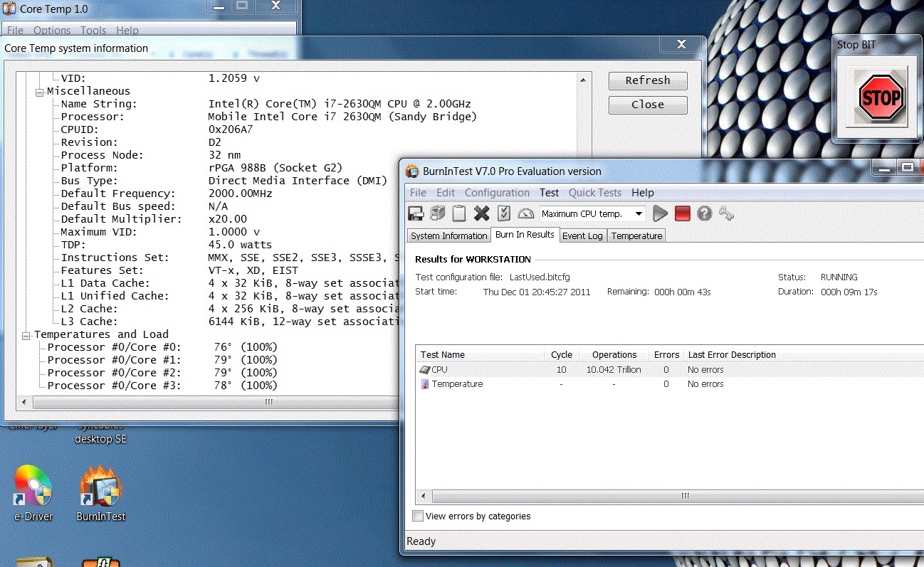Open the BurnInTest desktop shortcut
The image size is (924, 567).
(101, 493)
